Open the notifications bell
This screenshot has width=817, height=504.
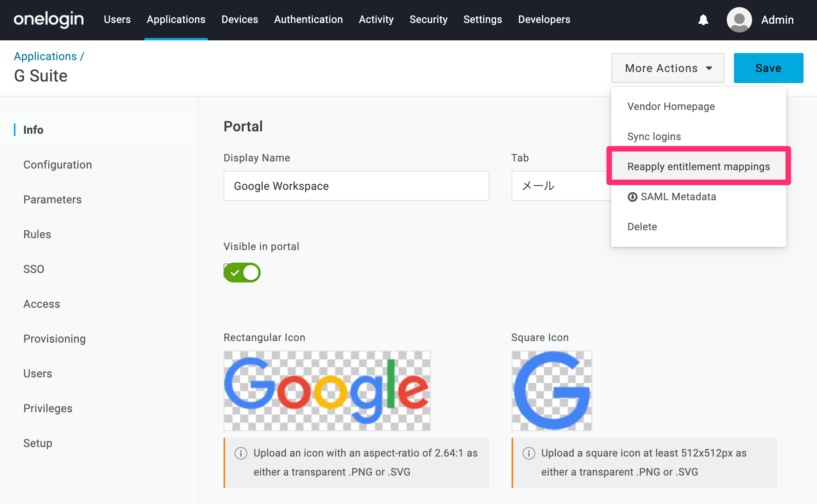703,20
